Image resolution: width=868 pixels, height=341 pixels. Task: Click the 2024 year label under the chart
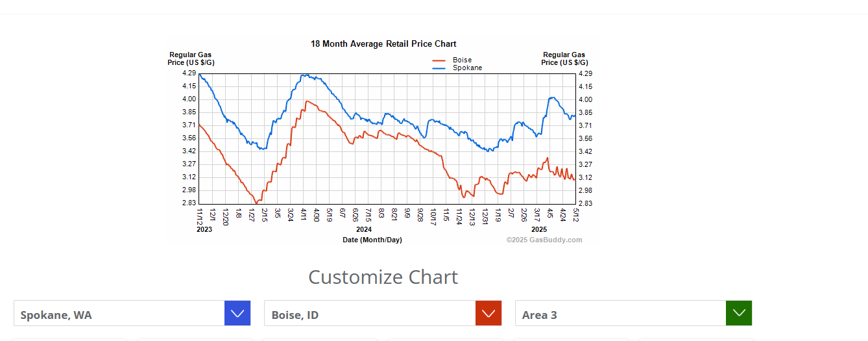click(x=363, y=229)
